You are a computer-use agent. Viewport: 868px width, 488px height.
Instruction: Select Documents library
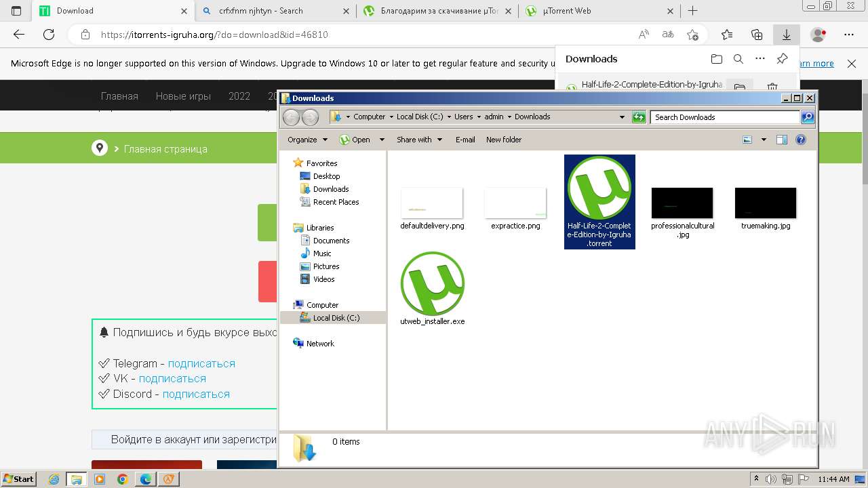tap(331, 241)
